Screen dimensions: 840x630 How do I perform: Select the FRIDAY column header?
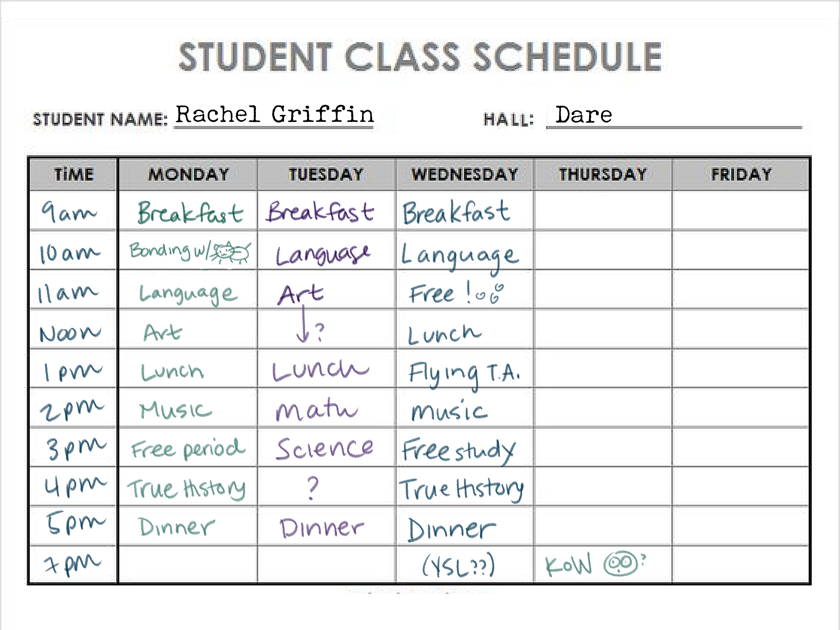pyautogui.click(x=741, y=175)
